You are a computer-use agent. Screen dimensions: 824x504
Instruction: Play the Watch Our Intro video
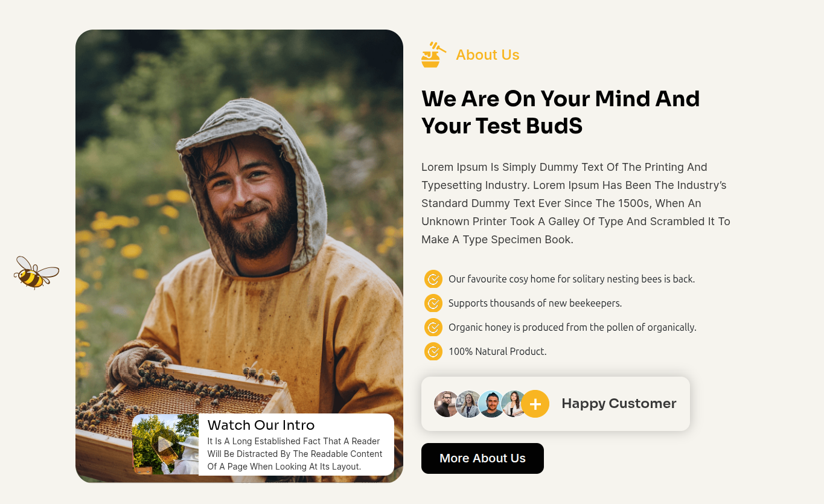click(x=165, y=444)
